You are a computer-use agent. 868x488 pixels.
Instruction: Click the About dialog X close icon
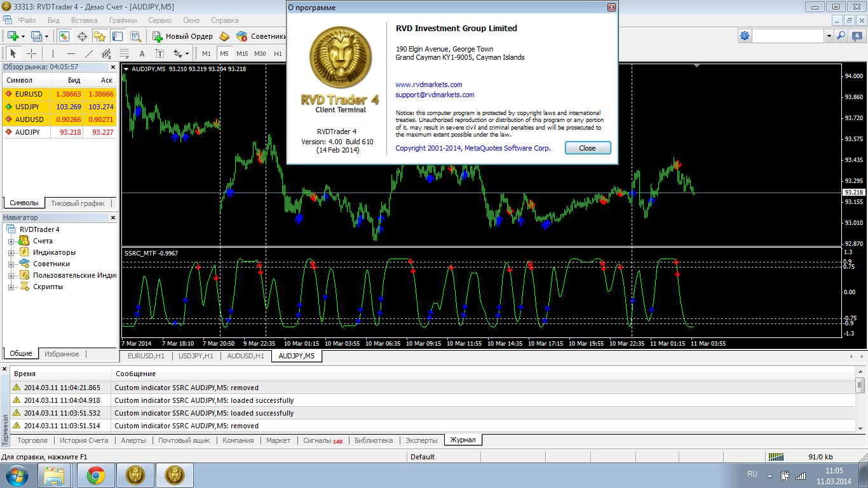pos(611,8)
